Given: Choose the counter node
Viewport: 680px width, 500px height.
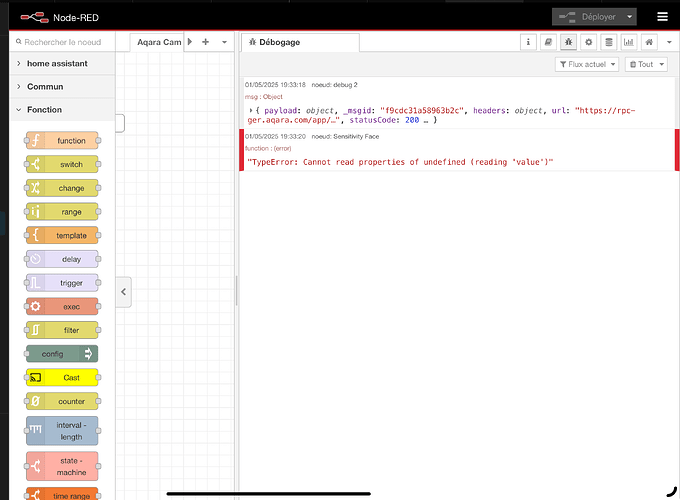Looking at the screenshot, I should click(x=62, y=401).
